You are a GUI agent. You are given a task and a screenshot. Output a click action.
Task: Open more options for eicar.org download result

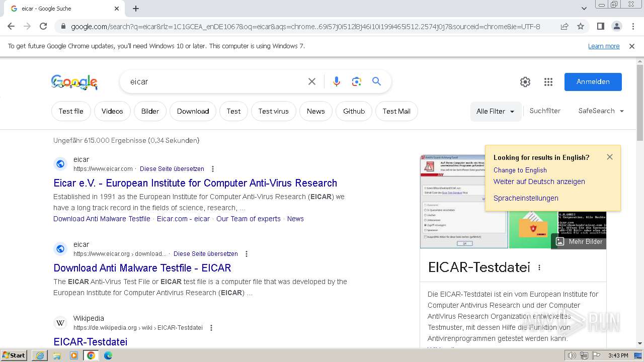[x=247, y=254]
